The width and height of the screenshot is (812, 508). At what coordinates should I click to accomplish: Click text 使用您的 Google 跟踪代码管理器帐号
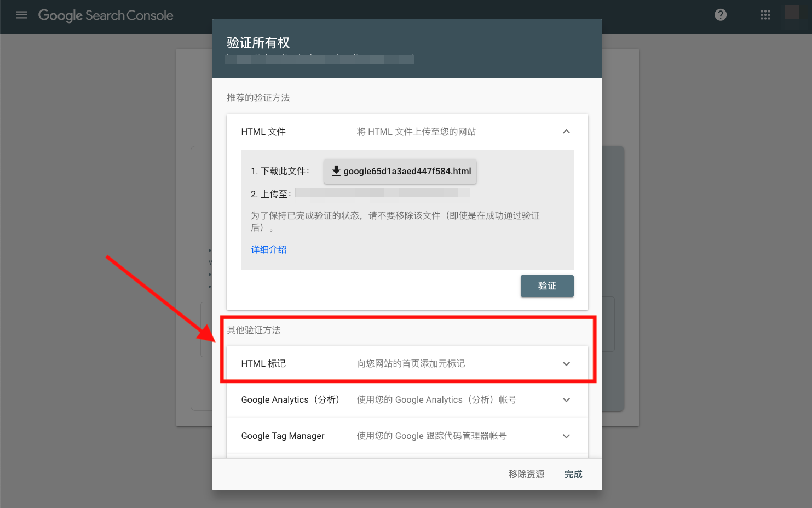click(x=431, y=436)
